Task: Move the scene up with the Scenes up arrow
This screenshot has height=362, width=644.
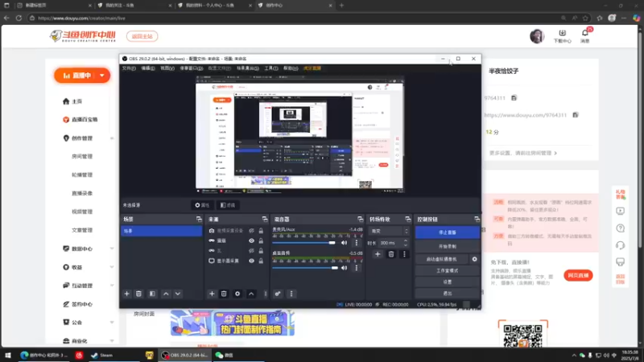Action: [x=166, y=294]
